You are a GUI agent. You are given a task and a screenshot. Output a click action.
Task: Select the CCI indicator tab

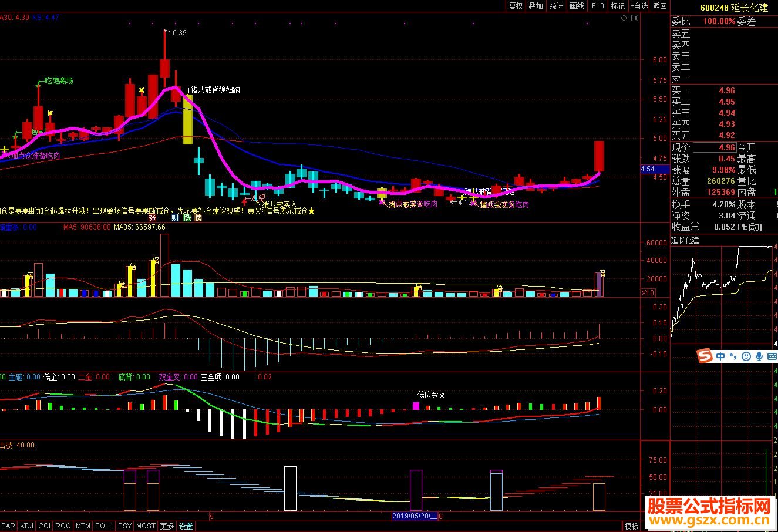click(x=44, y=526)
